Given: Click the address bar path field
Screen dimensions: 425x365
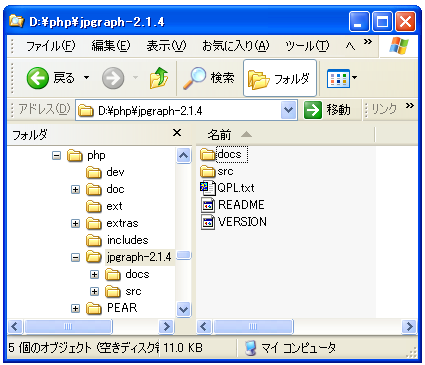Looking at the screenshot, I should pos(187,110).
